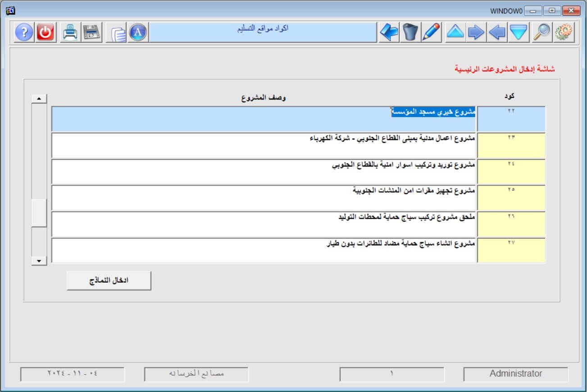Click the scrollbar up arrow in project list
This screenshot has height=392, width=587.
click(x=39, y=99)
